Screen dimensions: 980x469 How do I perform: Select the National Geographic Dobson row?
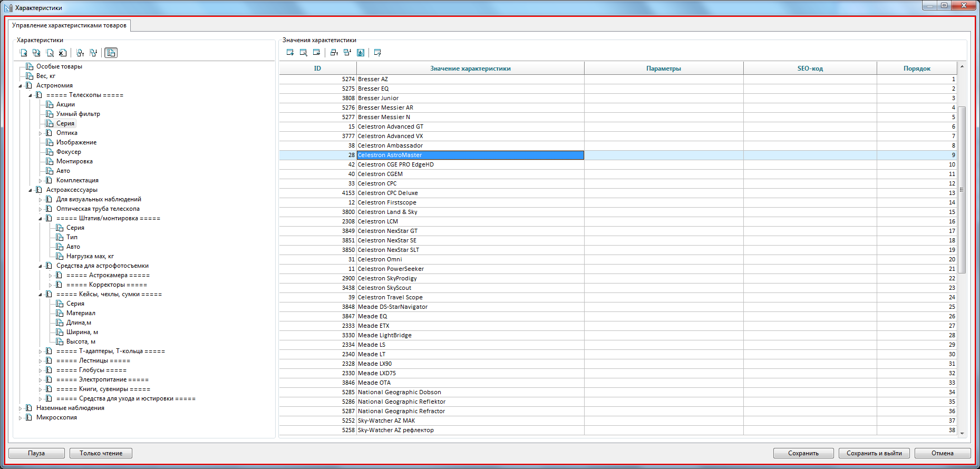tap(618, 393)
